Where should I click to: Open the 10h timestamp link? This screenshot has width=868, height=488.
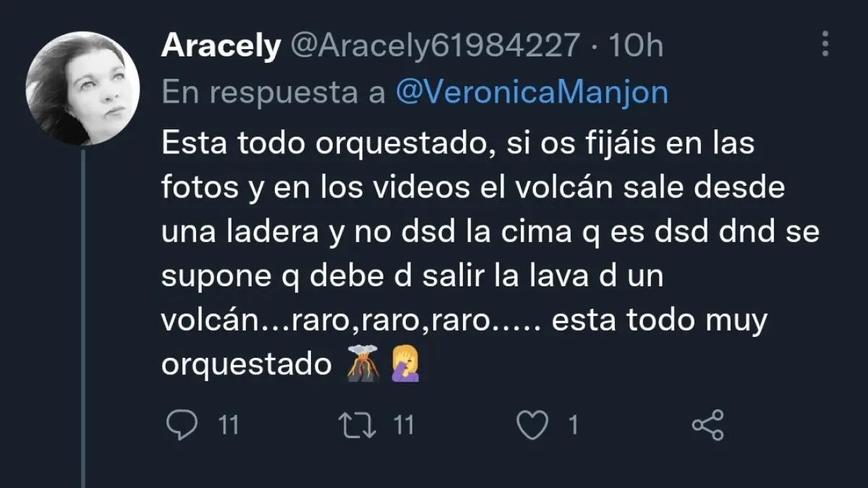click(636, 46)
